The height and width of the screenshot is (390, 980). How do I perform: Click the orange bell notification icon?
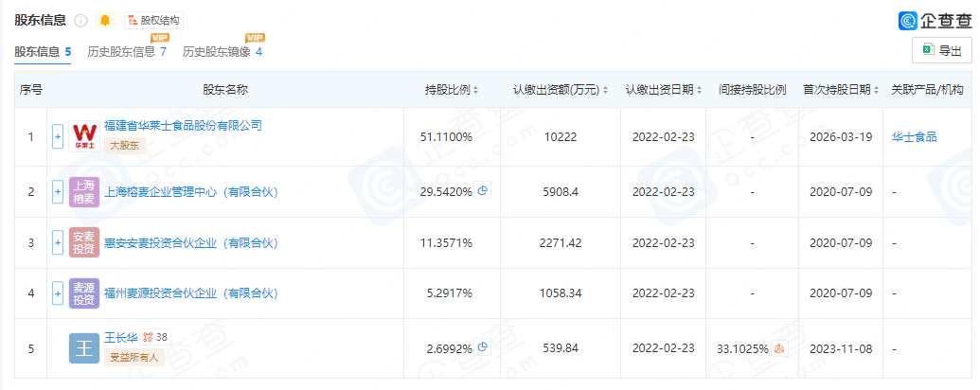105,20
